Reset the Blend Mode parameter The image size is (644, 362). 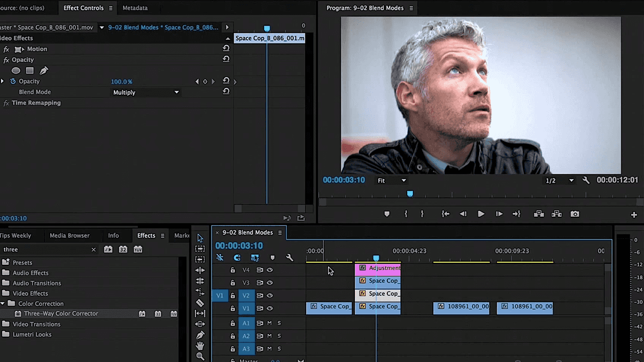click(226, 92)
